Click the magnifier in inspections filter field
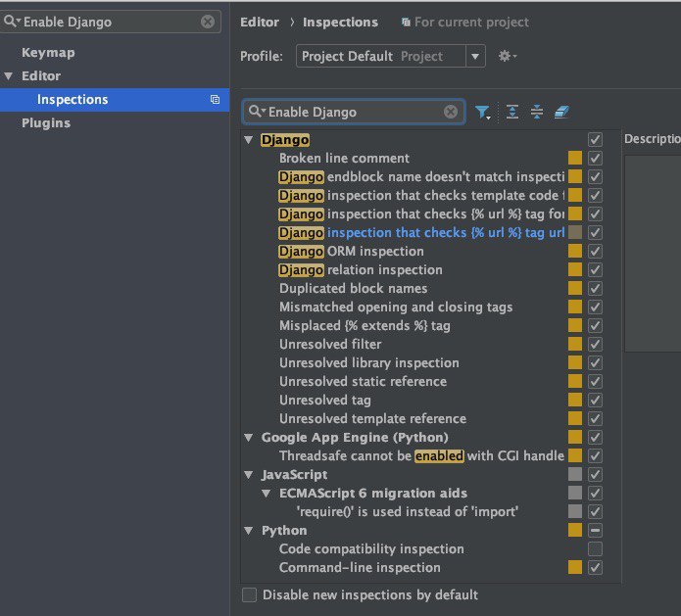The width and height of the screenshot is (681, 616). click(257, 111)
